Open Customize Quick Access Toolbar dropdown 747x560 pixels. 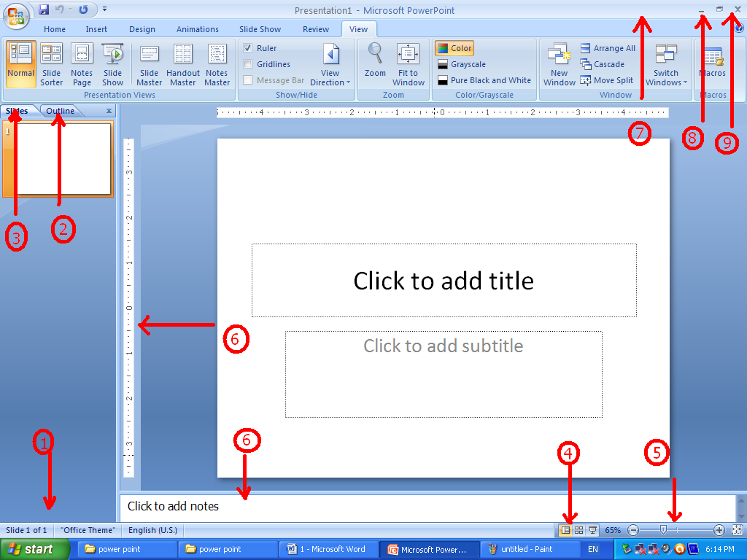pos(105,9)
